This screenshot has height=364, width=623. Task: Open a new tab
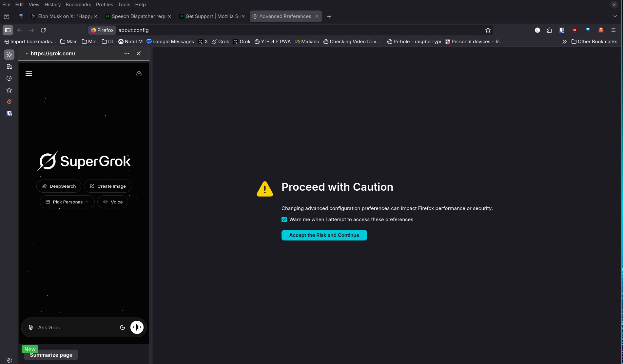click(x=329, y=16)
